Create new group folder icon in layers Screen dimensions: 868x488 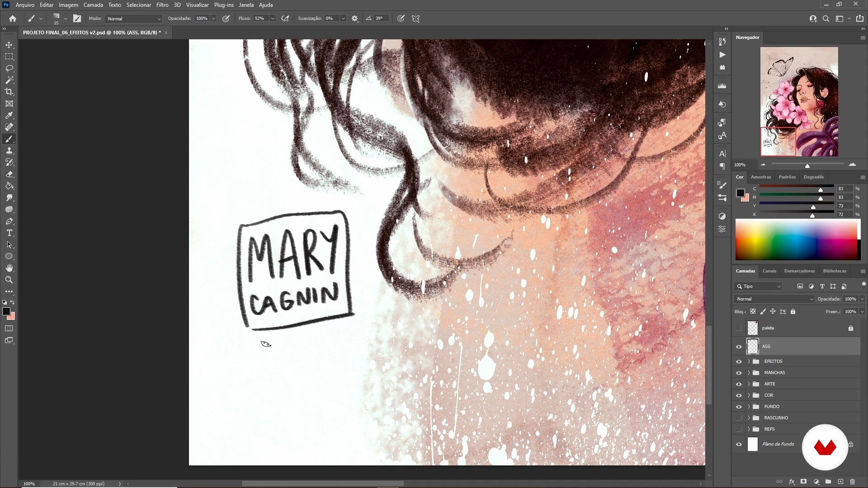point(828,482)
